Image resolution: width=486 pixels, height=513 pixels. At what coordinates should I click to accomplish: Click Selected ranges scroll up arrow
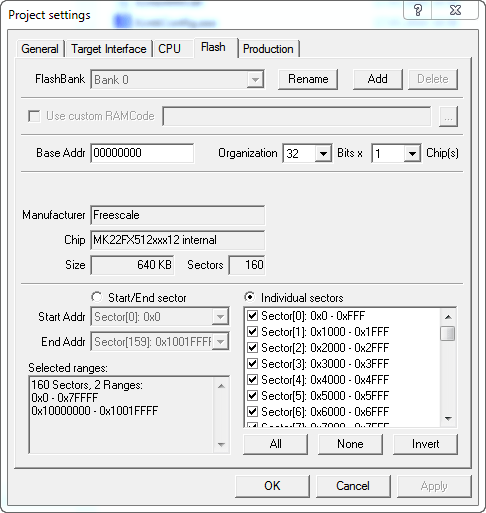pyautogui.click(x=221, y=386)
